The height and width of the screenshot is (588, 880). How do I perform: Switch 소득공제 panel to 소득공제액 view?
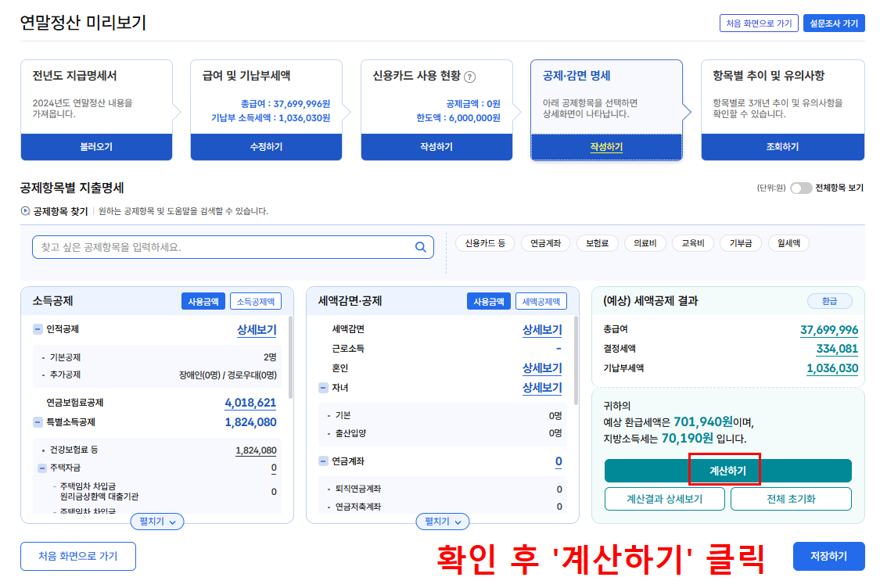(x=256, y=300)
